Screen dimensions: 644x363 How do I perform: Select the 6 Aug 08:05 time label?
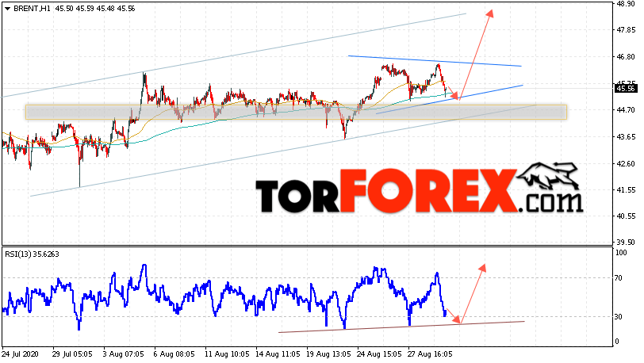click(174, 354)
